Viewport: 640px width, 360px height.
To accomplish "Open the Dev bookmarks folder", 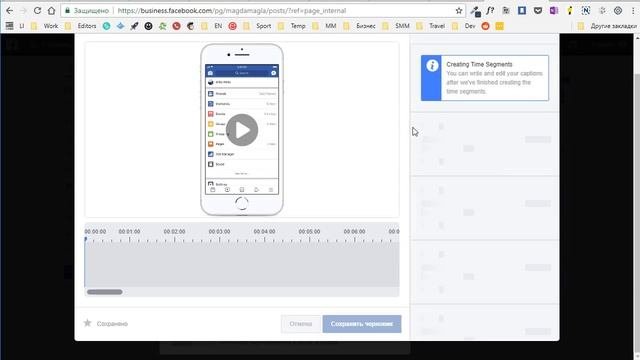I will pyautogui.click(x=464, y=26).
